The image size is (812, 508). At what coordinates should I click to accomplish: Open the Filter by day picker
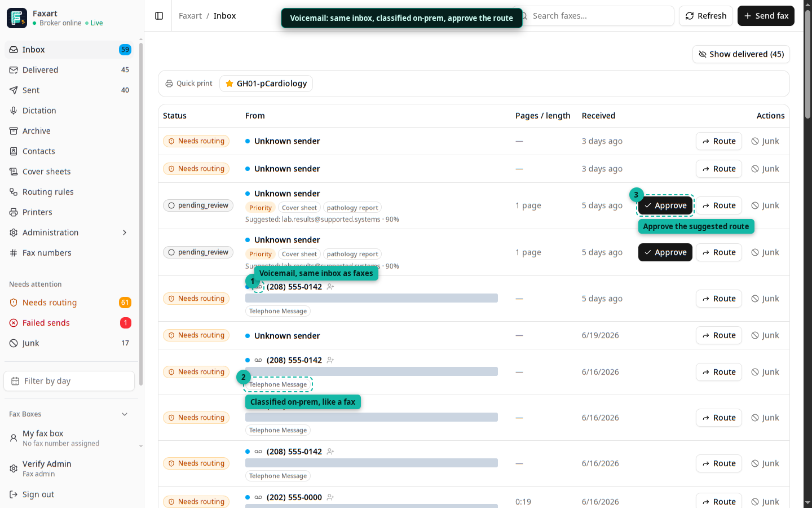[x=69, y=381]
